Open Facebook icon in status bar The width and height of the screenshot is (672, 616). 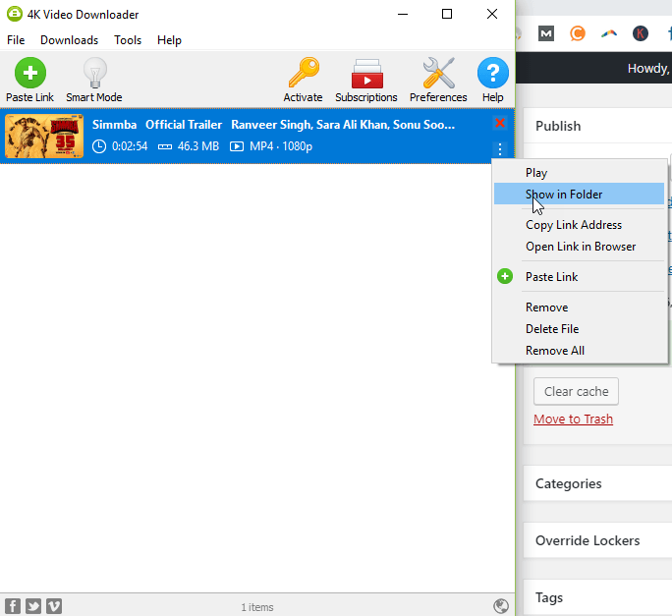pyautogui.click(x=13, y=606)
